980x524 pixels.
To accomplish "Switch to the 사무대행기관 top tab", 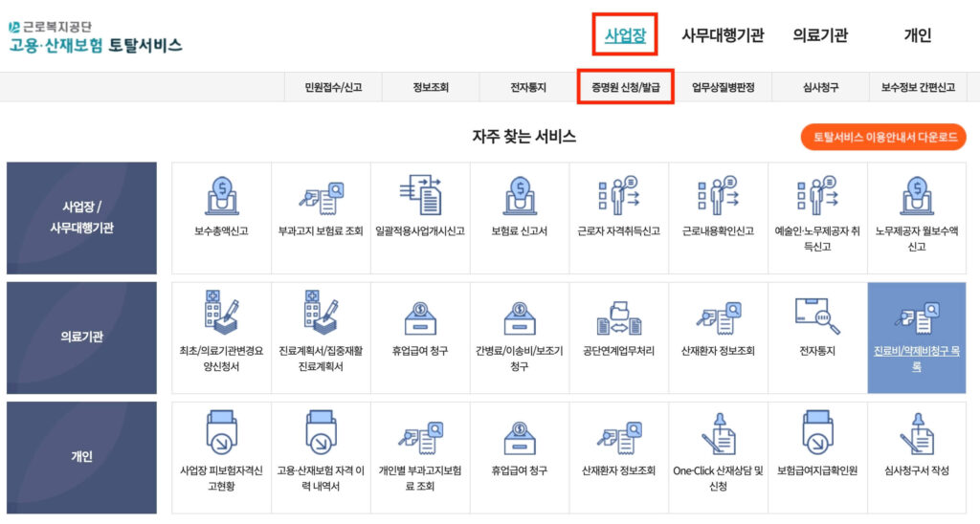I will point(723,36).
